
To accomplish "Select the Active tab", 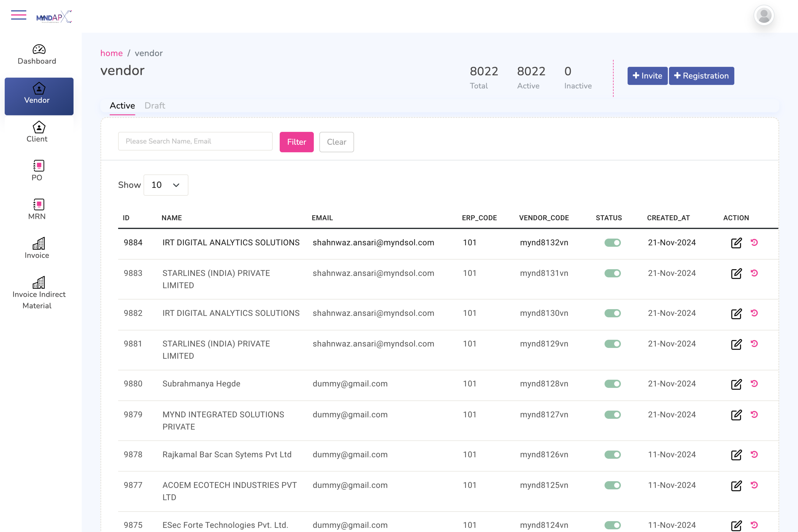I will tap(122, 106).
